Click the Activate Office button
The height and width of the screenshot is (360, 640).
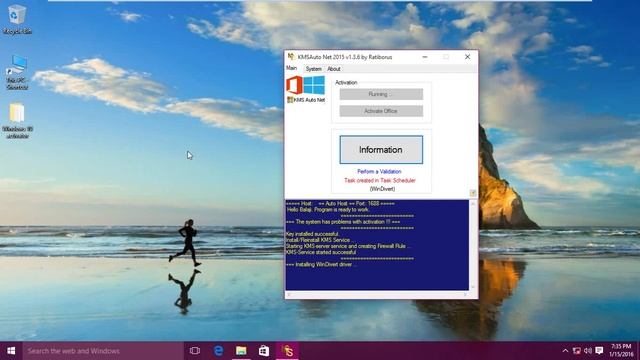(x=381, y=111)
